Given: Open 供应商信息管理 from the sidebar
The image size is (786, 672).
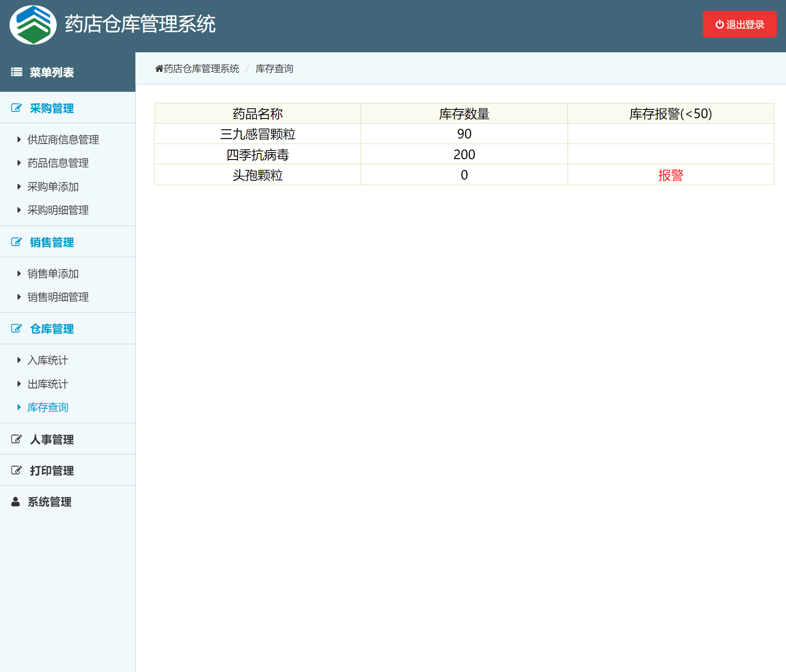Looking at the screenshot, I should 63,140.
